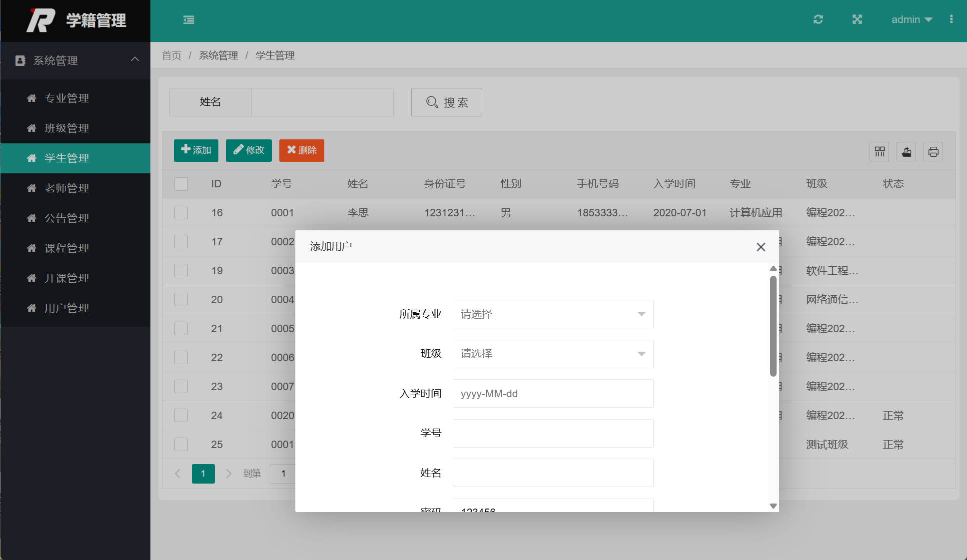The image size is (967, 560).
Task: Close the 添加用户 dialog with the X icon
Action: point(761,247)
